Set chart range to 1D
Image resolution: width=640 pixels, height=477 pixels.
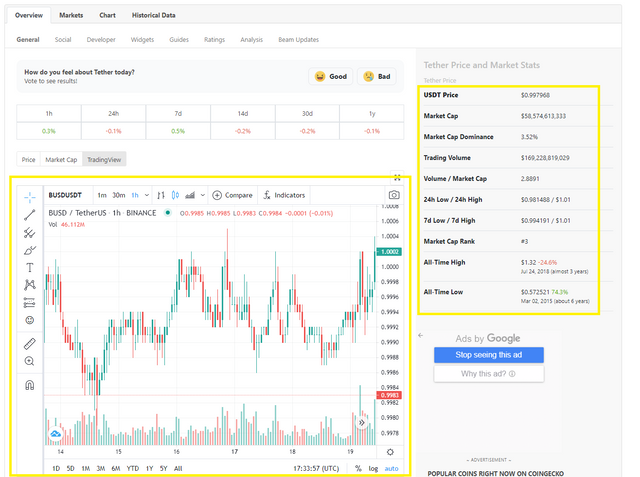pos(56,468)
